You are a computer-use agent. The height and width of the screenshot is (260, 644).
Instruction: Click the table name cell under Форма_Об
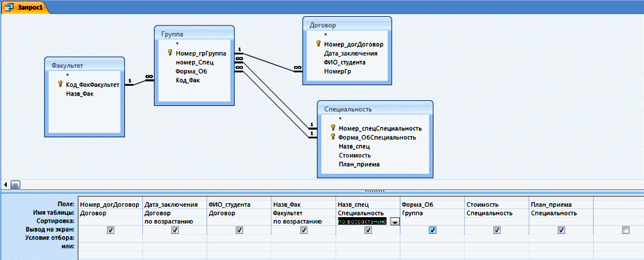[431, 213]
